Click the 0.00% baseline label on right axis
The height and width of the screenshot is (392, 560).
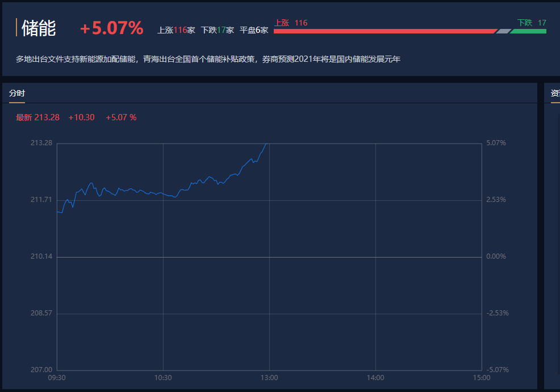pos(496,256)
